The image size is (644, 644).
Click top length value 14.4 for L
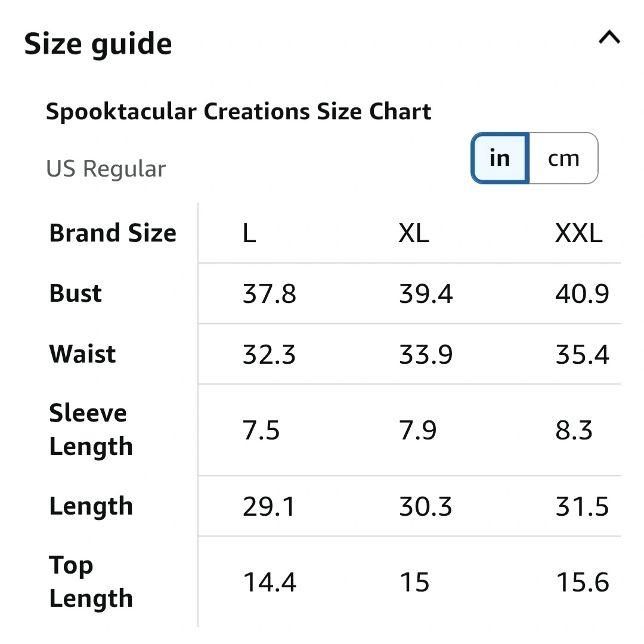[x=270, y=583]
